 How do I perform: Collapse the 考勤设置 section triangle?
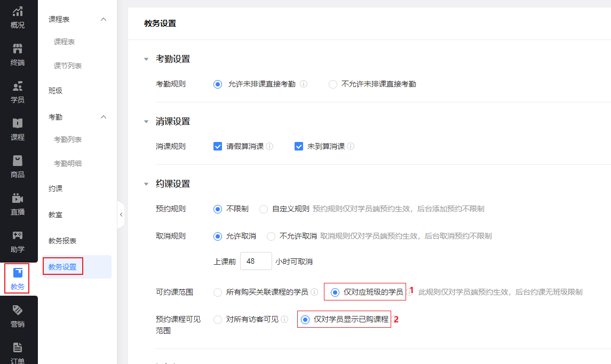pos(146,59)
